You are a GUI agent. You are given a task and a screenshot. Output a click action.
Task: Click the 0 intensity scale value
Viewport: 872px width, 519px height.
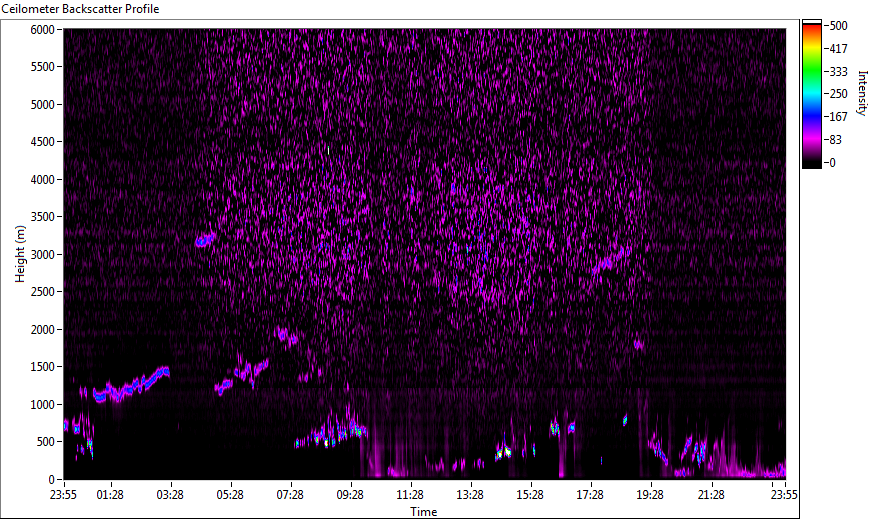[x=833, y=163]
